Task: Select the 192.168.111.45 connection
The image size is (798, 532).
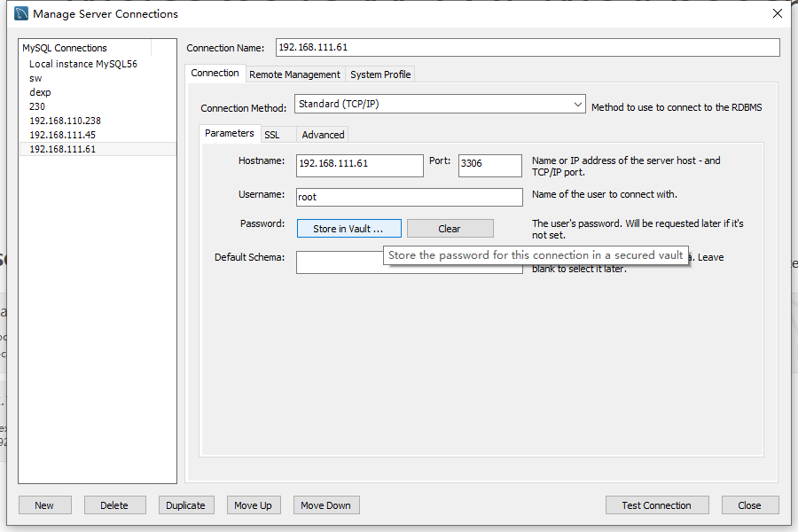Action: click(x=98, y=136)
